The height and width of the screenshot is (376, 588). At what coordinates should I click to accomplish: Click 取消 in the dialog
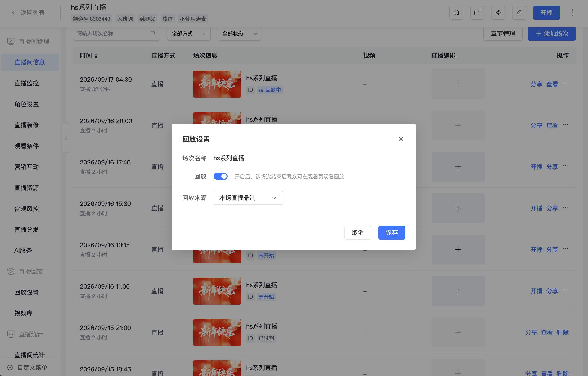click(358, 233)
